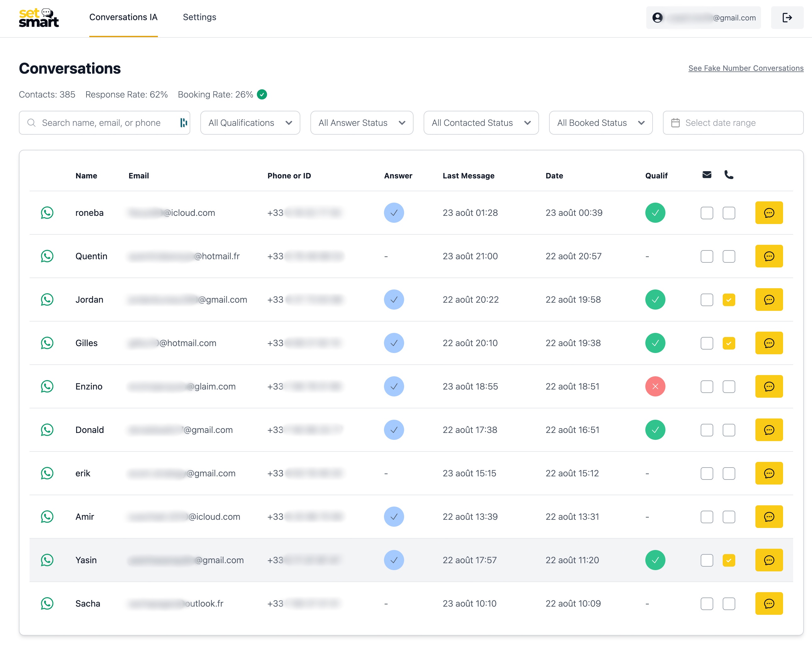The height and width of the screenshot is (645, 812).
Task: Expand the All Contacted Status dropdown
Action: point(481,123)
